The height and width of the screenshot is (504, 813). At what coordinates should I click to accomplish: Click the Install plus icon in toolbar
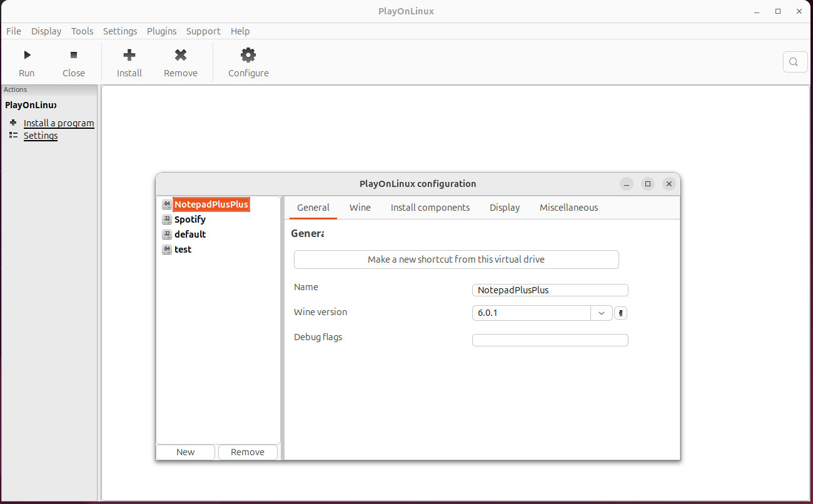tap(129, 55)
